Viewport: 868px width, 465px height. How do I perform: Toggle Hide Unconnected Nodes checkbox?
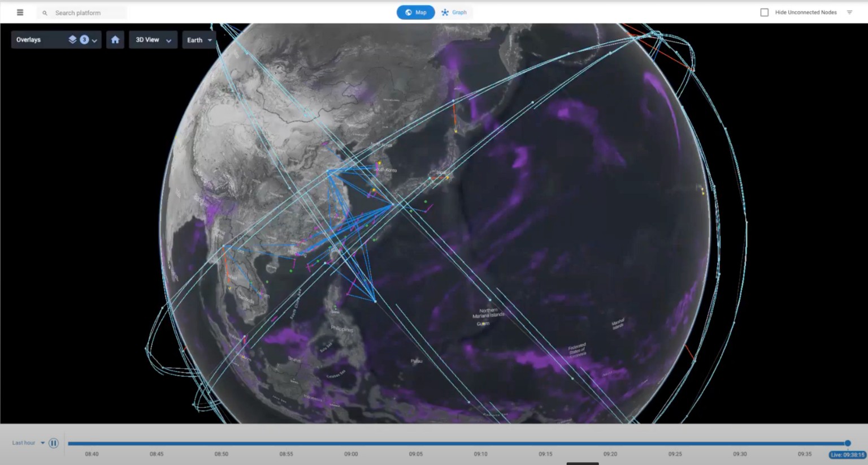[764, 12]
